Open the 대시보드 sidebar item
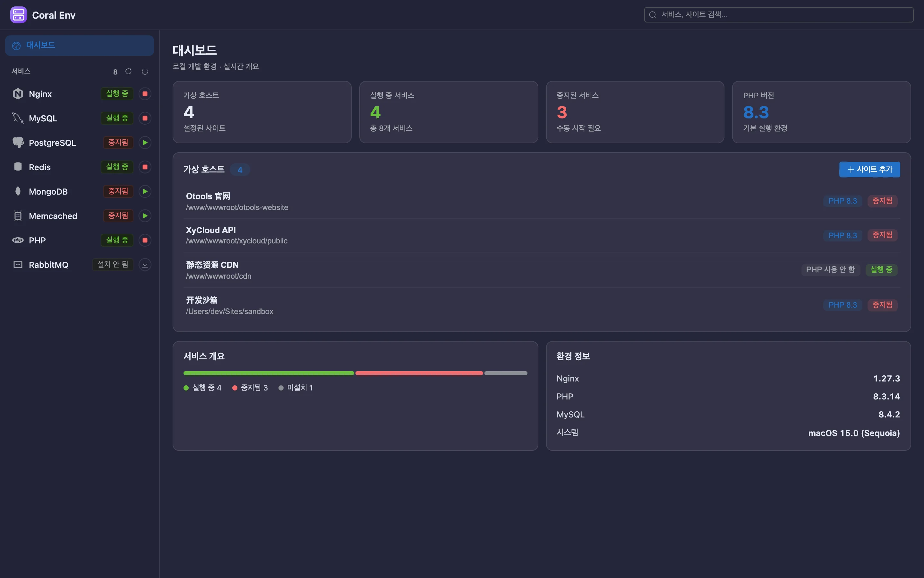This screenshot has width=924, height=578. click(80, 46)
